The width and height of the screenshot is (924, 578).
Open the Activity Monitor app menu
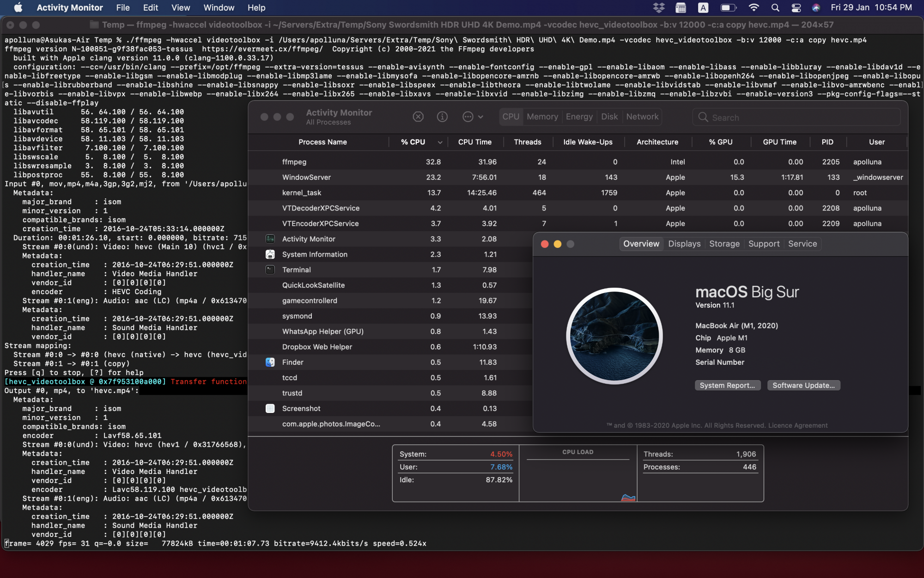click(70, 7)
